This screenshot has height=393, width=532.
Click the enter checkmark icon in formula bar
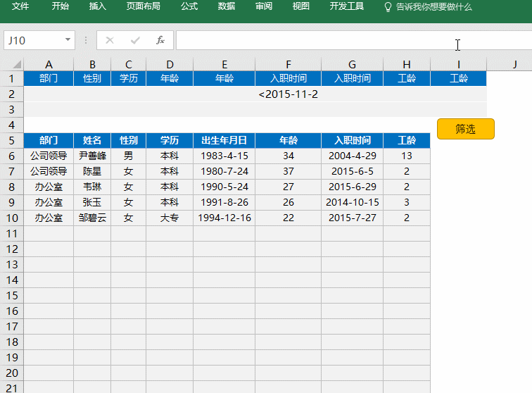(135, 40)
